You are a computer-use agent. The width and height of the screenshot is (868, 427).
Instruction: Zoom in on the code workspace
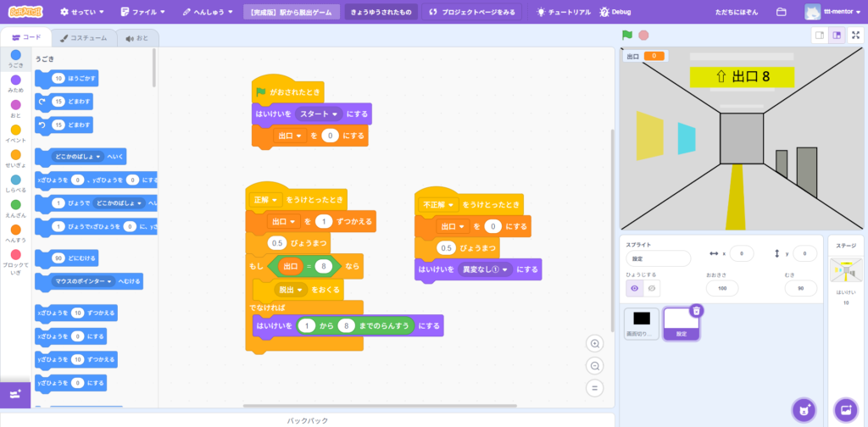tap(595, 343)
